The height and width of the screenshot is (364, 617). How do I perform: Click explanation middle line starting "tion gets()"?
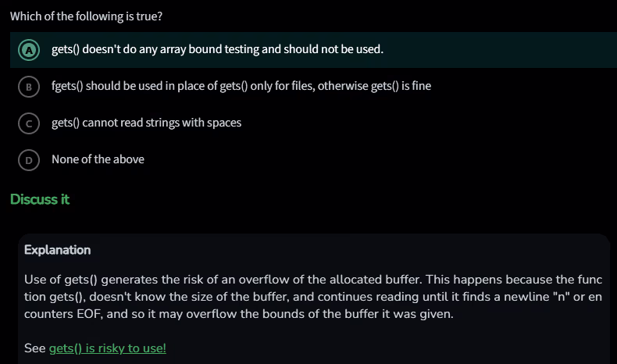[312, 297]
